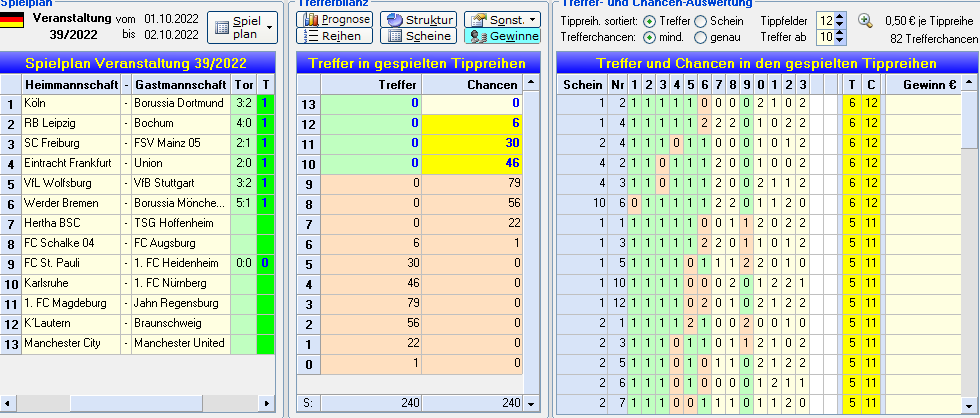
Task: Select the VfL Wolfsburg cell
Action: [71, 183]
